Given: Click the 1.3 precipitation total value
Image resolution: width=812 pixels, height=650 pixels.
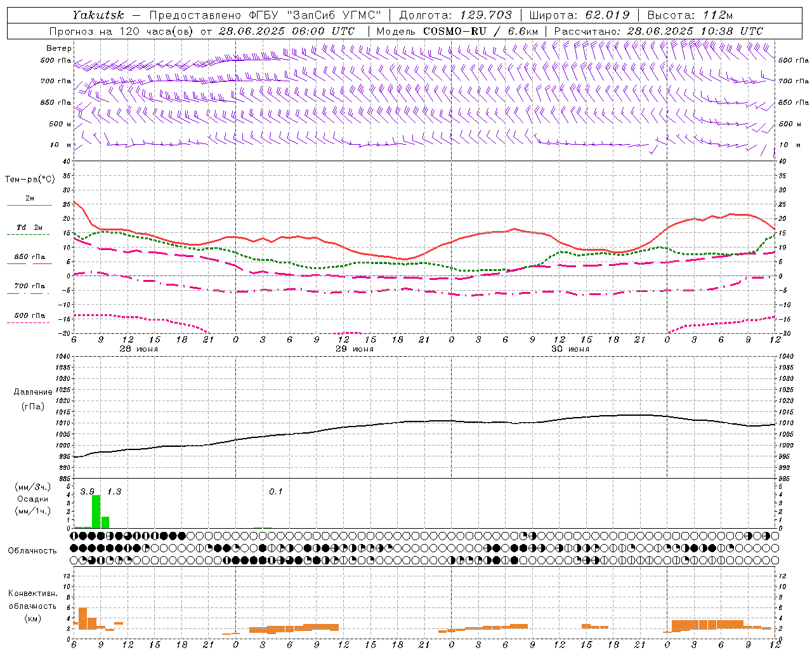Looking at the screenshot, I should (x=114, y=492).
